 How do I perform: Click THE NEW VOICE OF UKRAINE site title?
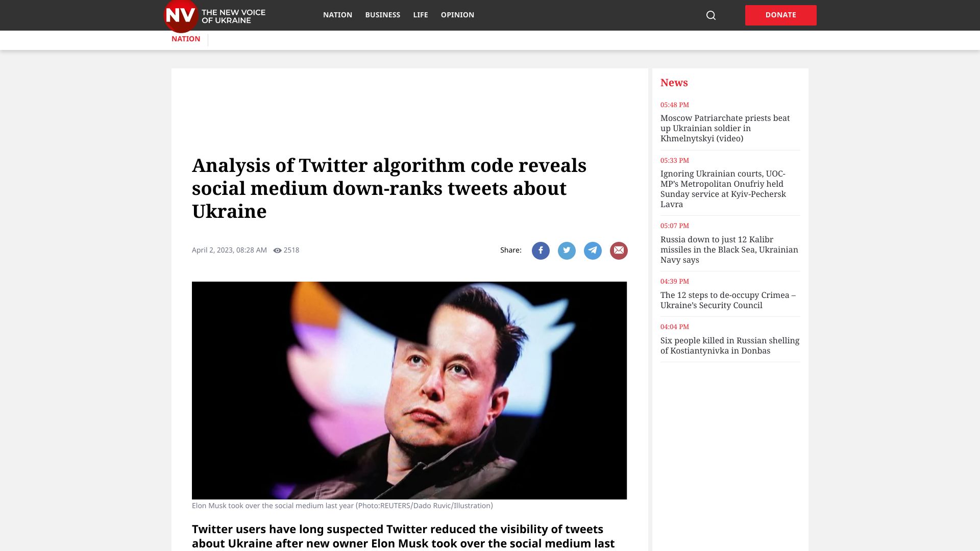click(x=233, y=16)
